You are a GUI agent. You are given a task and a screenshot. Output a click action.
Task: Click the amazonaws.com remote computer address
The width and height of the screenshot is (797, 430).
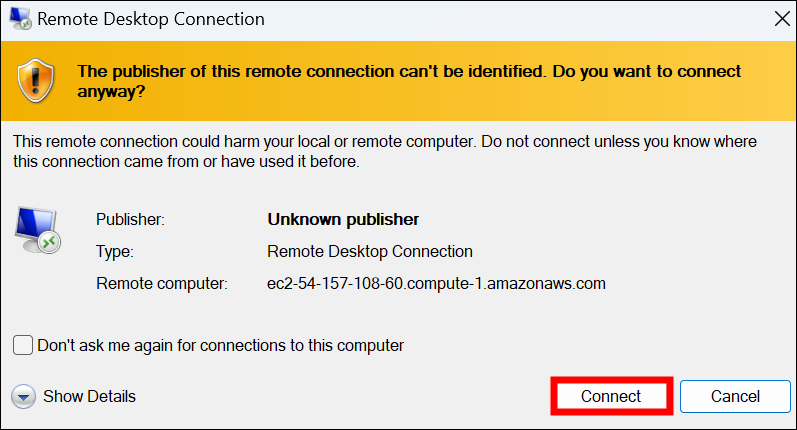(x=437, y=283)
